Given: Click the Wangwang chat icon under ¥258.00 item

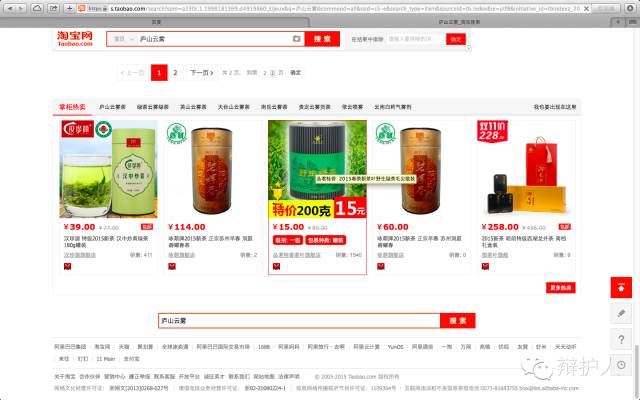Looking at the screenshot, I should coord(485,267).
